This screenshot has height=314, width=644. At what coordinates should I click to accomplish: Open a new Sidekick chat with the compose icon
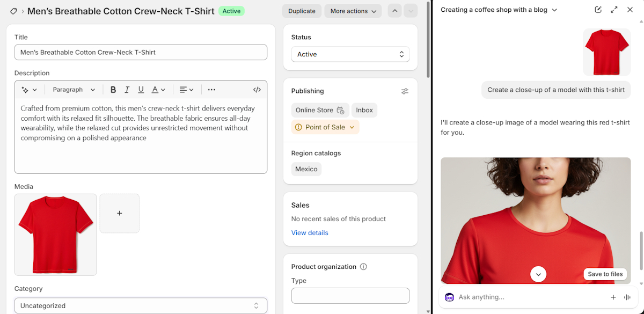[x=598, y=9]
